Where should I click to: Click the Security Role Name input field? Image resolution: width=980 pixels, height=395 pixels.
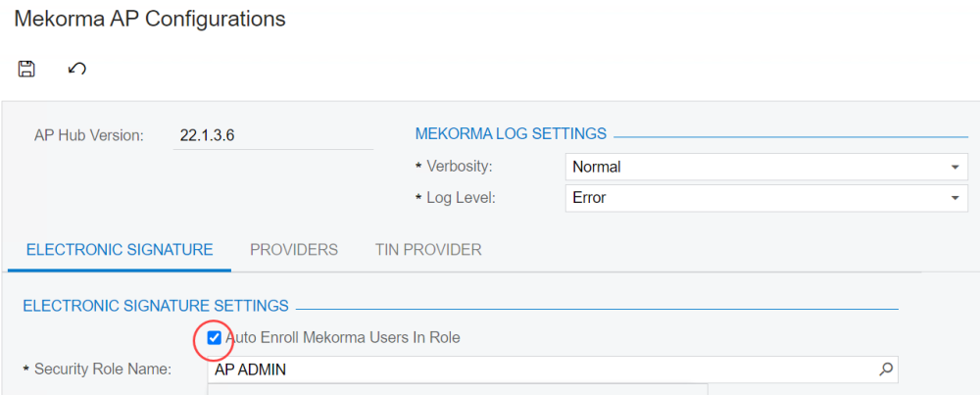[539, 370]
